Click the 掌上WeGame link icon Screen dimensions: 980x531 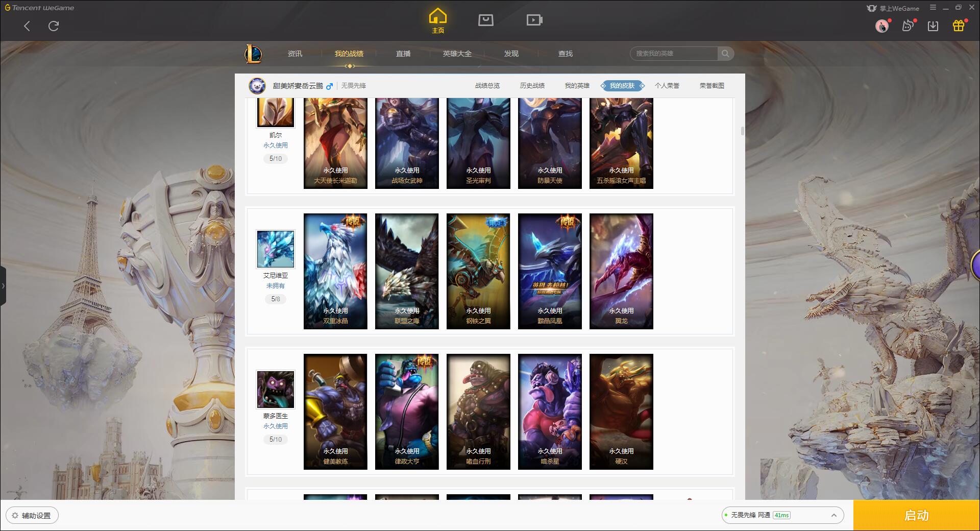point(893,8)
